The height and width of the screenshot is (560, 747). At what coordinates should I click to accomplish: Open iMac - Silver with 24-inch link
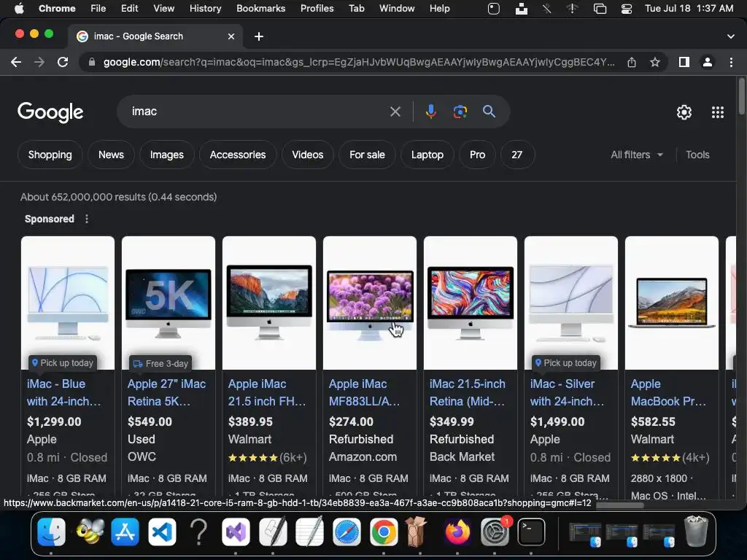pyautogui.click(x=567, y=392)
